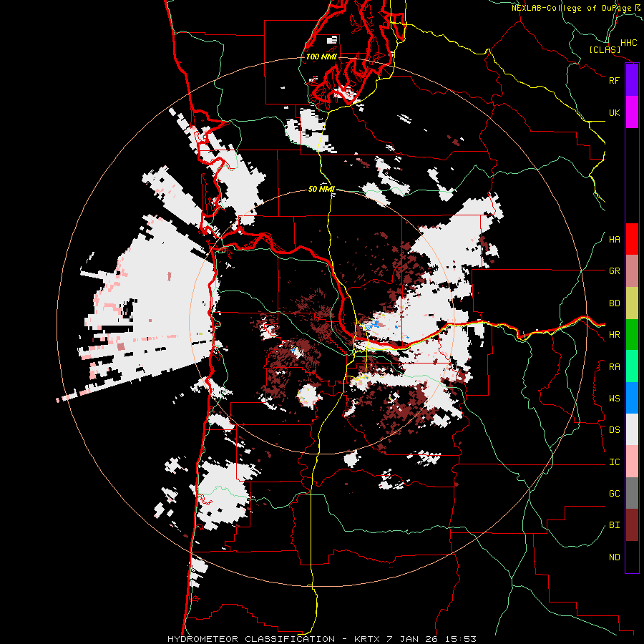This screenshot has height=644, width=644.
Task: Click the HYDROMETEOR CLASSIFICATION title text
Action: point(251,639)
